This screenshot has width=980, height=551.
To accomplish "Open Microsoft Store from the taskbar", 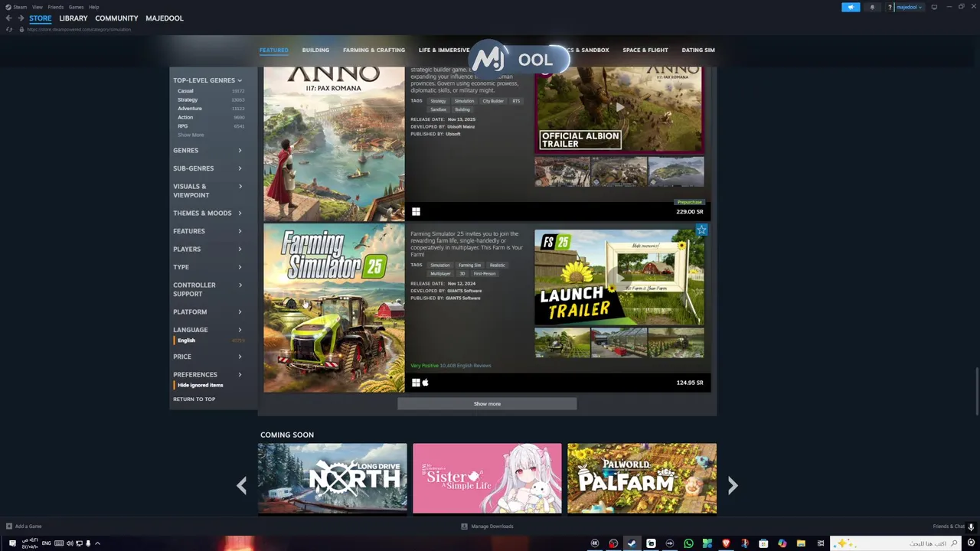I will [x=763, y=543].
